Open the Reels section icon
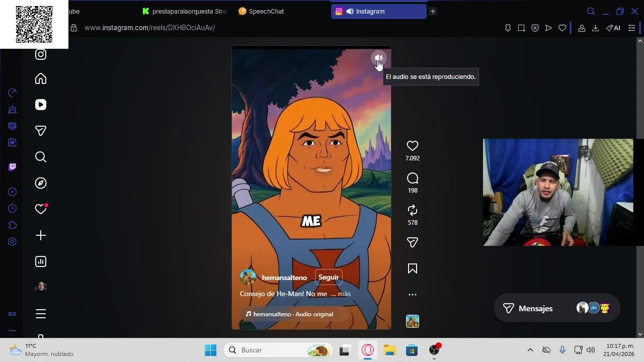The height and width of the screenshot is (362, 644). (x=41, y=105)
